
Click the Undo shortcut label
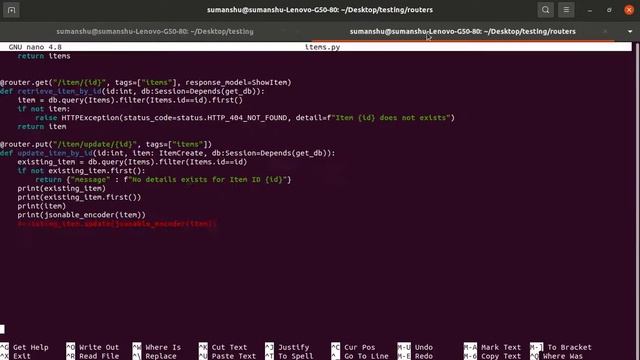[424, 347]
